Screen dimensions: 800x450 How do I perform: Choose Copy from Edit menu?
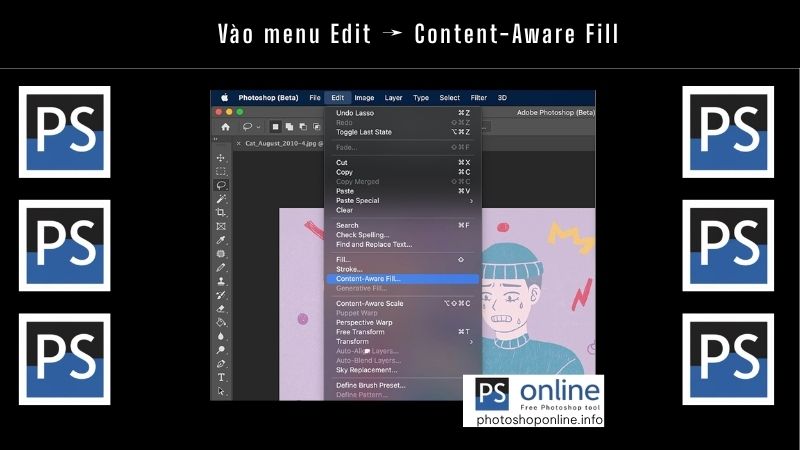[403, 172]
